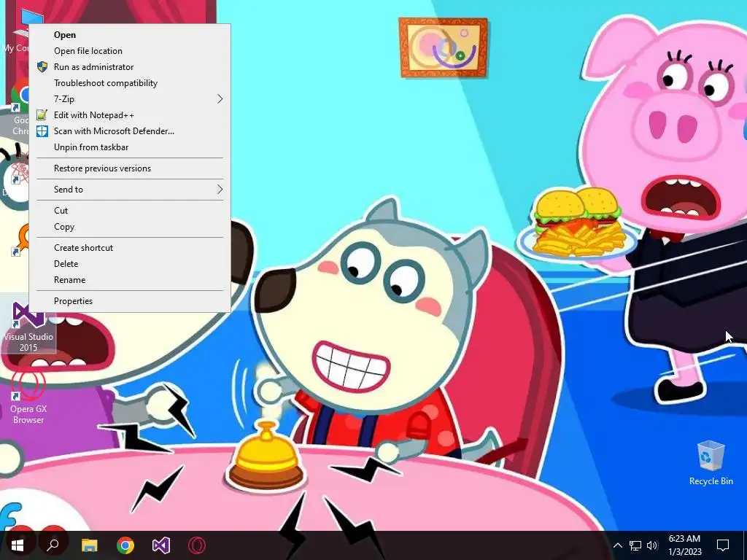Screen dimensions: 747x560
Task: Choose Restore previous versions
Action: (130, 168)
